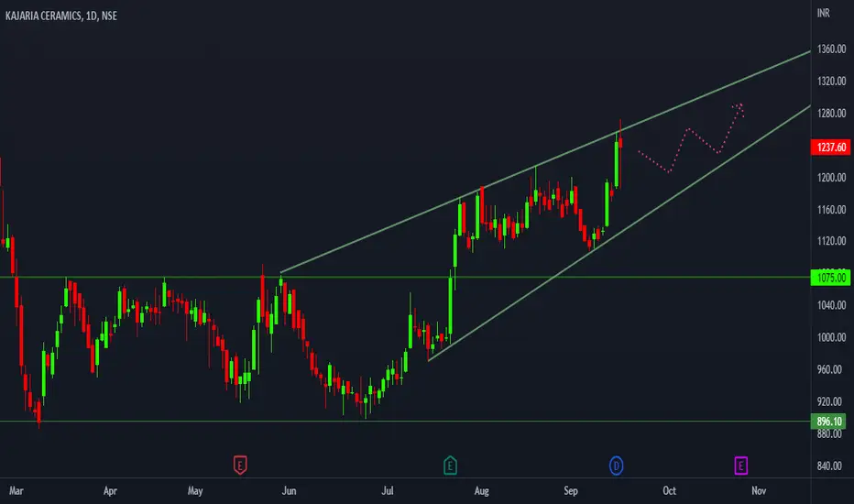The width and height of the screenshot is (854, 504).
Task: Click the 920.00 price axis value
Action: [x=829, y=401]
